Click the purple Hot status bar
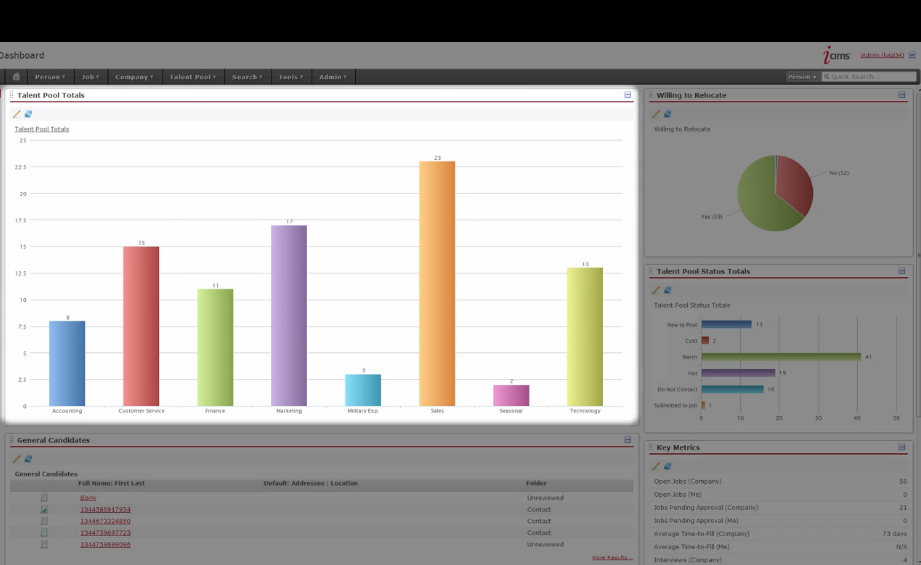921x565 pixels. coord(738,373)
